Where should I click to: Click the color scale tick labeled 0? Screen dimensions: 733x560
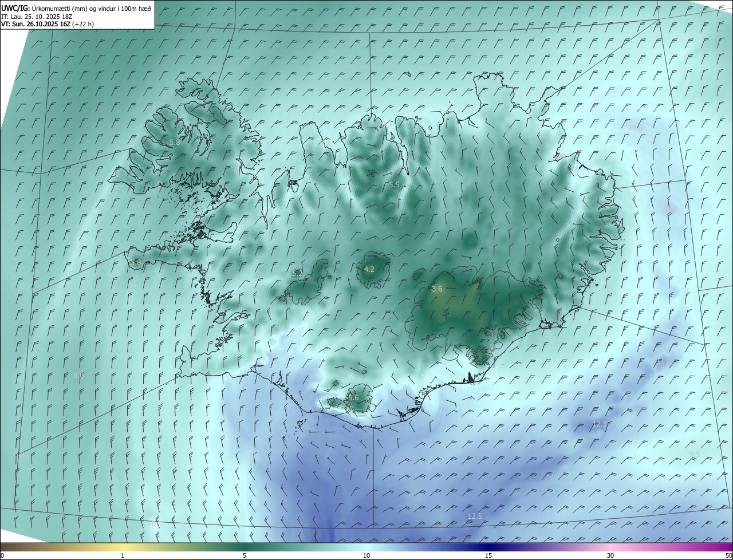[x=2, y=555]
